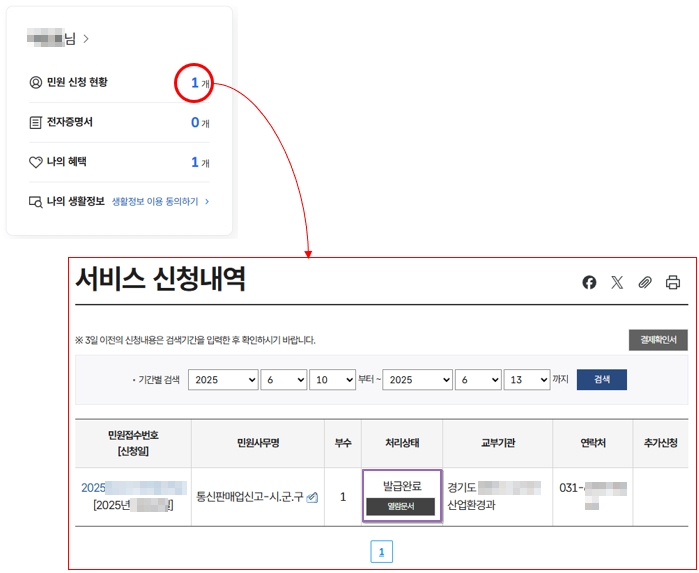This screenshot has width=699, height=573.
Task: Click the 추가신청 column header
Action: (x=661, y=443)
